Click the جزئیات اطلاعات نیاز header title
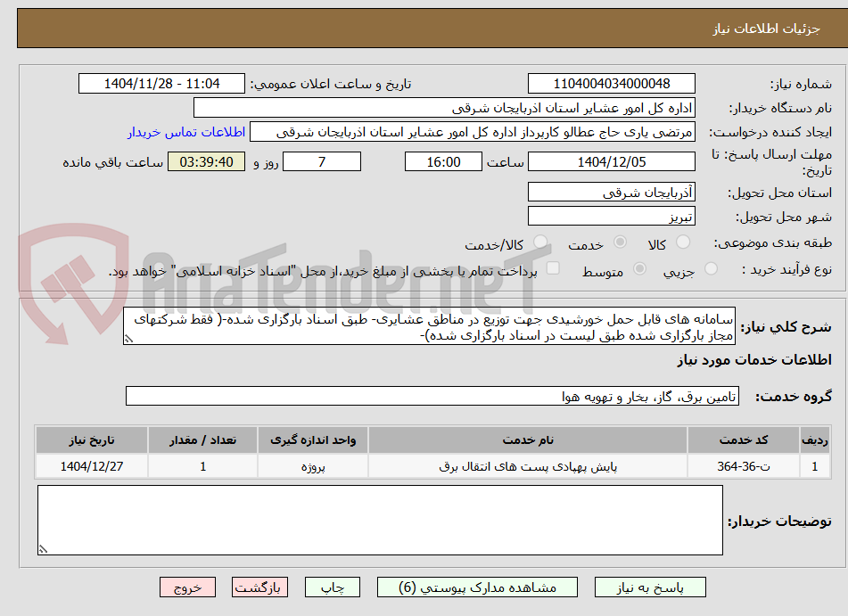Viewport: 848px width, 616px height. [766, 29]
